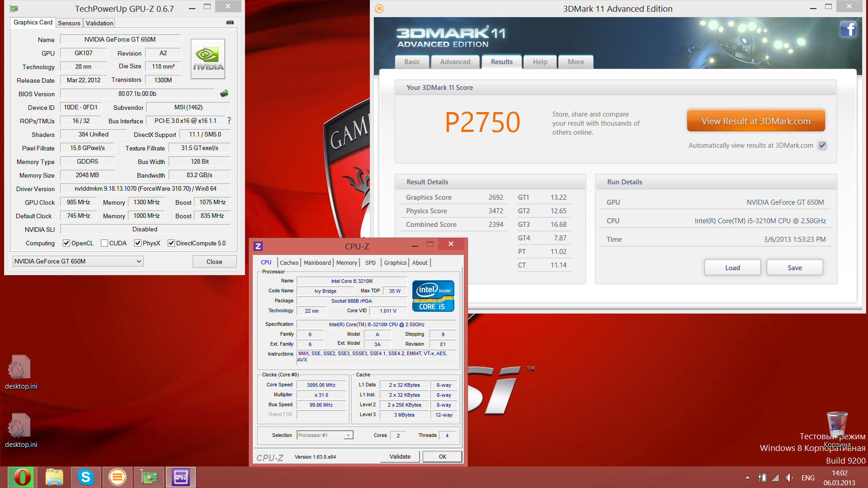The image size is (868, 488).
Task: Click View Result at 3DMark.com button
Action: pos(756,121)
